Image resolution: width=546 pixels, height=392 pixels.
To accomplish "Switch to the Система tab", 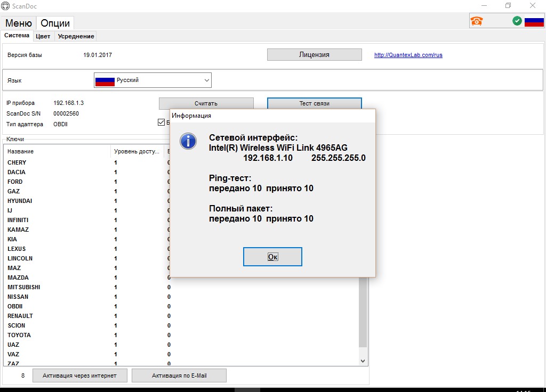I will tap(17, 36).
